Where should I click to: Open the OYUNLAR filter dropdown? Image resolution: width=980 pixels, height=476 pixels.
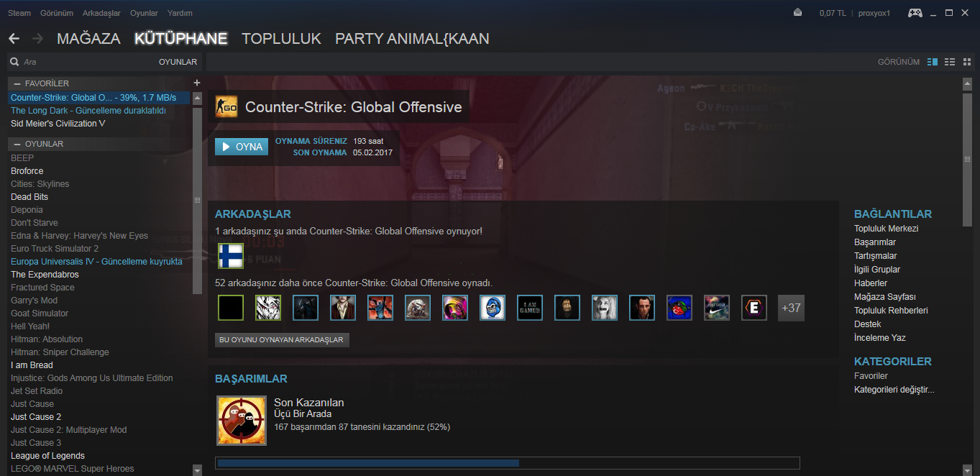coord(178,62)
